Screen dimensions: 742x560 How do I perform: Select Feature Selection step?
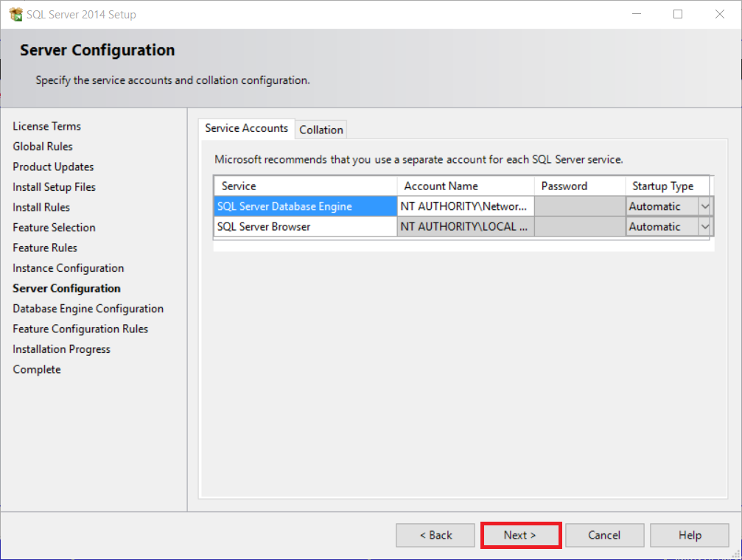(54, 228)
